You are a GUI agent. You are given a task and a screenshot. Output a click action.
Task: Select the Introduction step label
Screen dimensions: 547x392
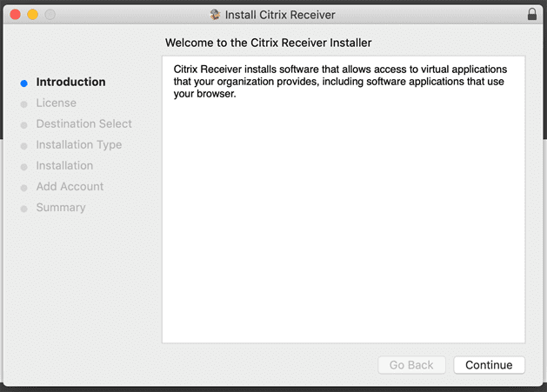pyautogui.click(x=70, y=82)
